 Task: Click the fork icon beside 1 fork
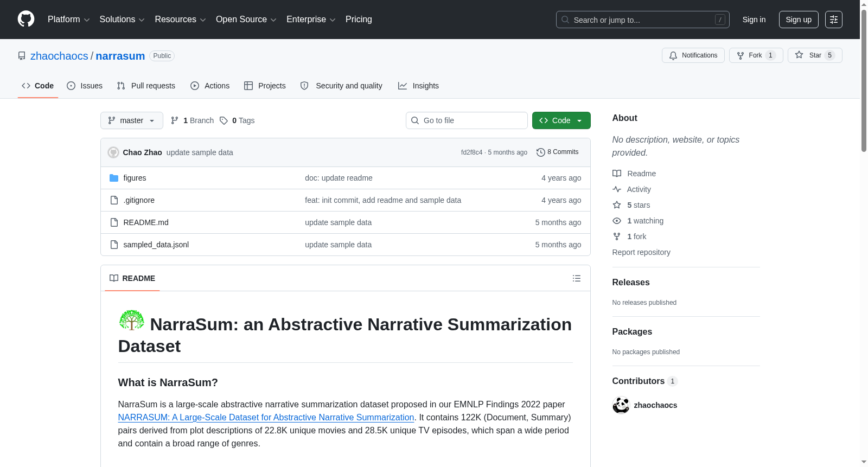pyautogui.click(x=617, y=236)
